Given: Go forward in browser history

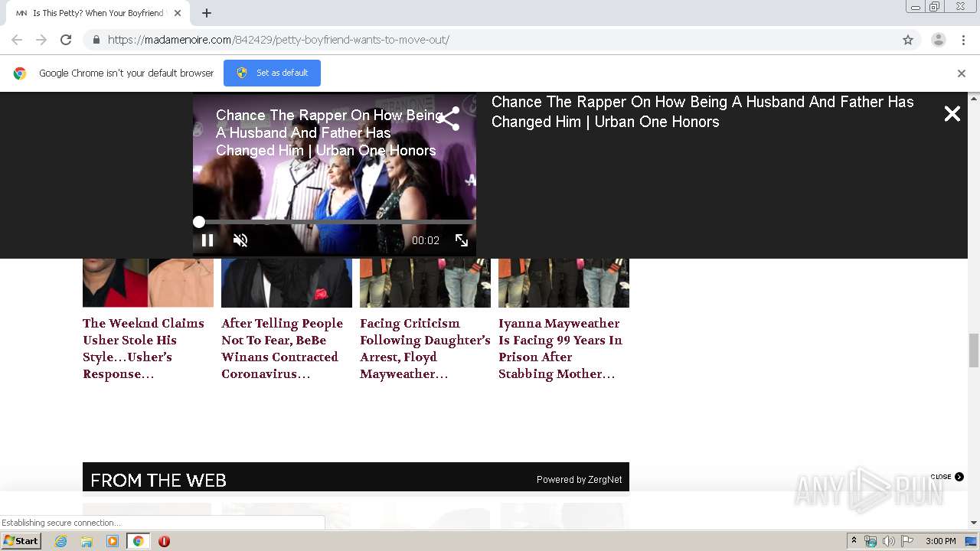Looking at the screenshot, I should [x=41, y=40].
